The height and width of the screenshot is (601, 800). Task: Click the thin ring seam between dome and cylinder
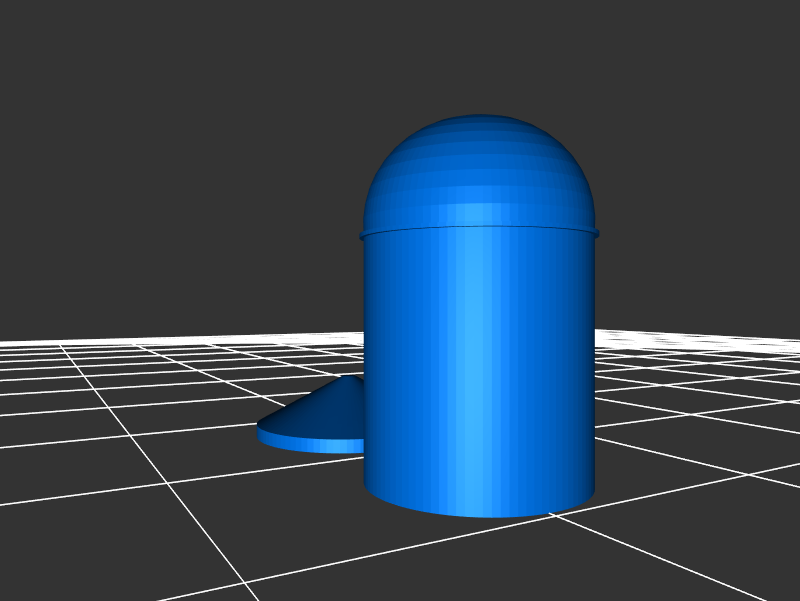pos(480,229)
